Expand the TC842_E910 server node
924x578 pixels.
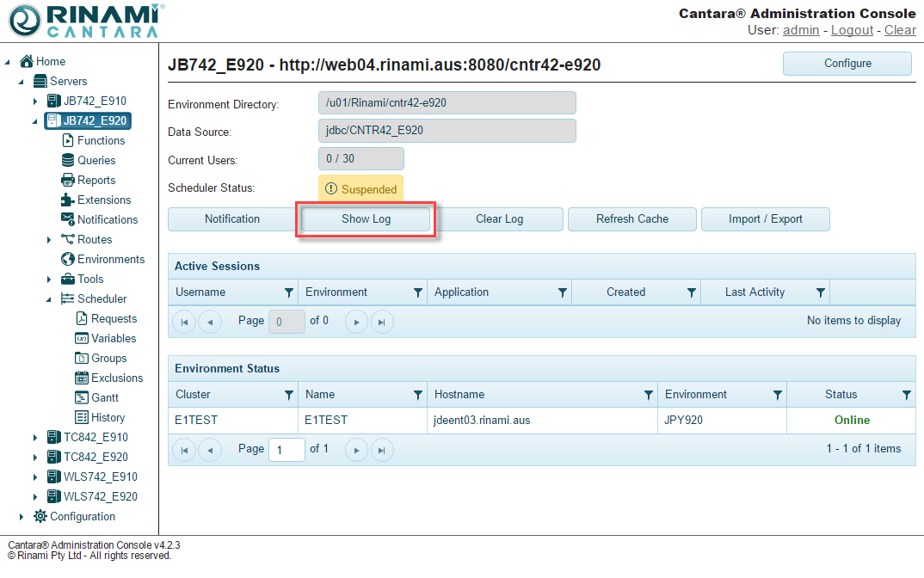tap(34, 437)
